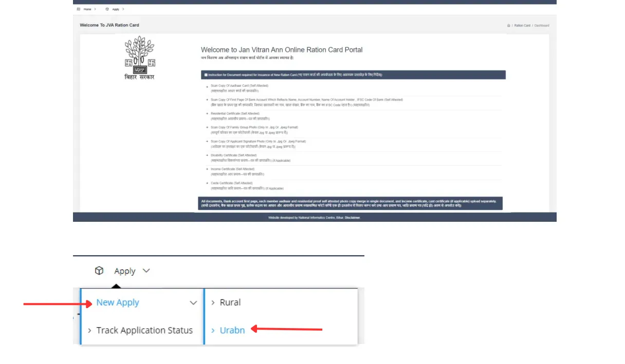This screenshot has height=364, width=625.
Task: Pick the Urabn submenu option
Action: pos(232,330)
